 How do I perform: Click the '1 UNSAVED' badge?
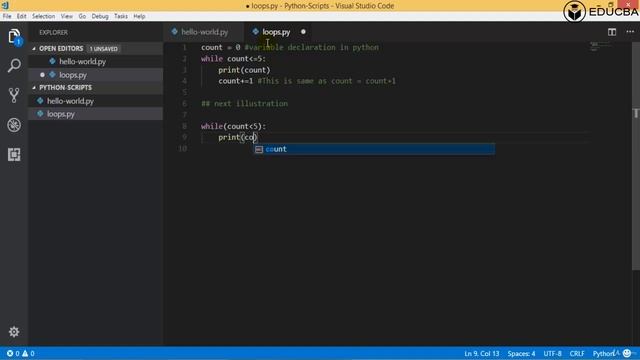[x=104, y=49]
